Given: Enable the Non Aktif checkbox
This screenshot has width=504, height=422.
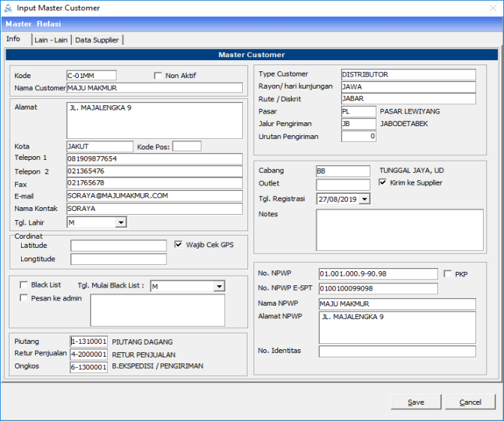Looking at the screenshot, I should point(158,75).
